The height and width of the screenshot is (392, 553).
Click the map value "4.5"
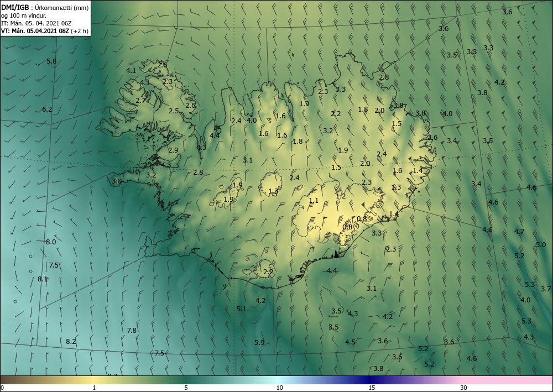[350, 342]
